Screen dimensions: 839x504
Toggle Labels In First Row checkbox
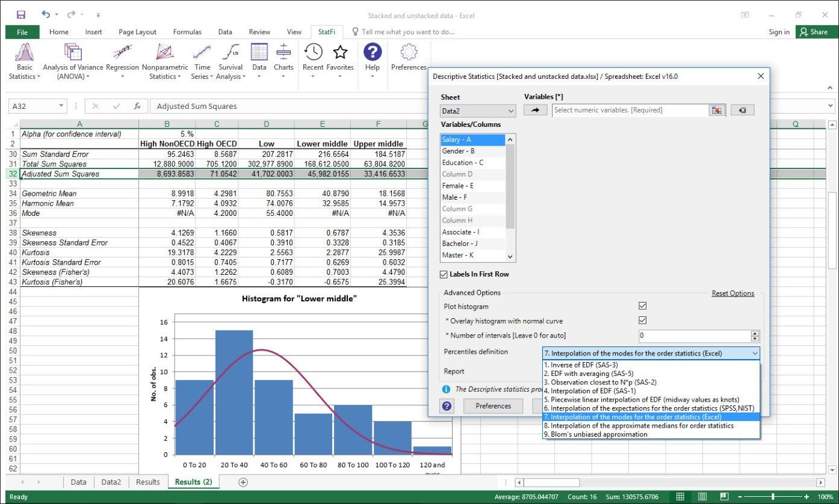click(x=444, y=274)
